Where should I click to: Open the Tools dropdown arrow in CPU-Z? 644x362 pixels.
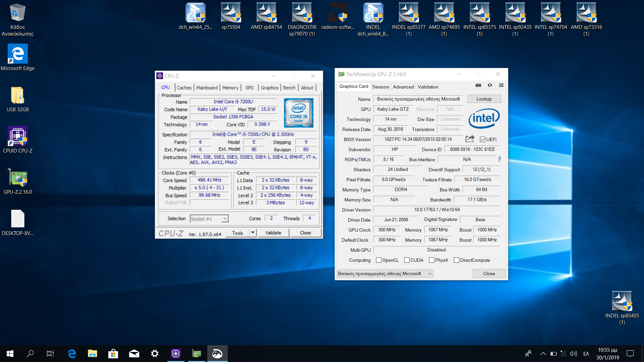click(253, 233)
